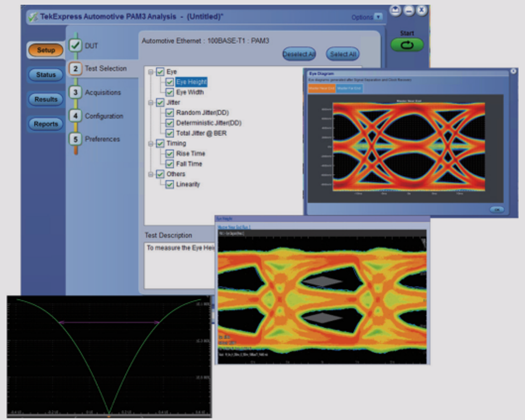The height and width of the screenshot is (420, 525).
Task: Open the Reports panel
Action: pos(46,124)
